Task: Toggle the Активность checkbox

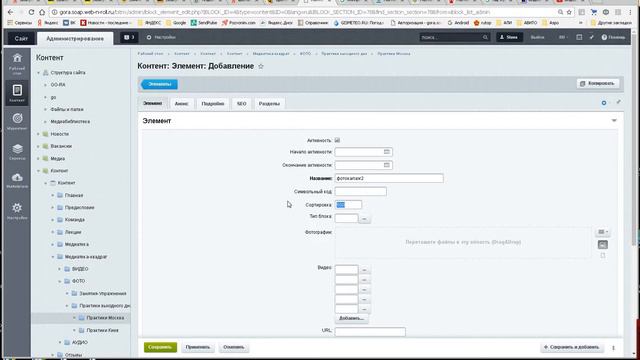Action: coord(337,140)
